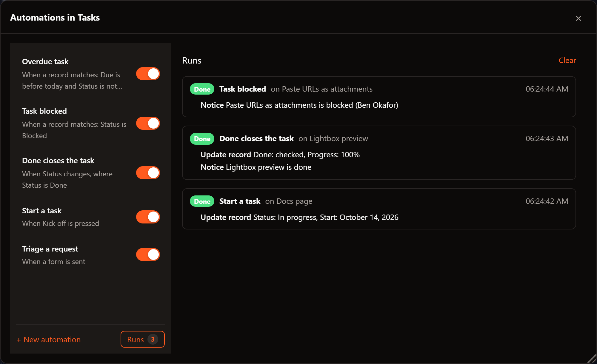
Task: Click 'on Paste URLs as attachments' text
Action: click(321, 89)
